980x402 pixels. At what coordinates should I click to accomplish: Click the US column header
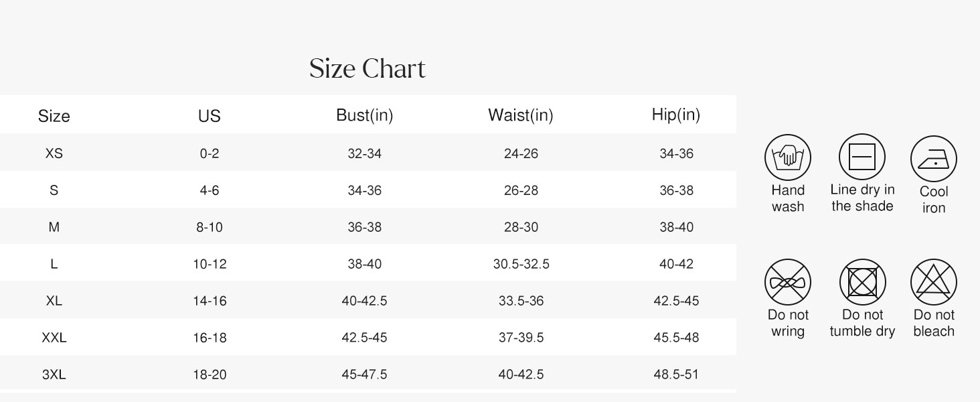coord(210,116)
